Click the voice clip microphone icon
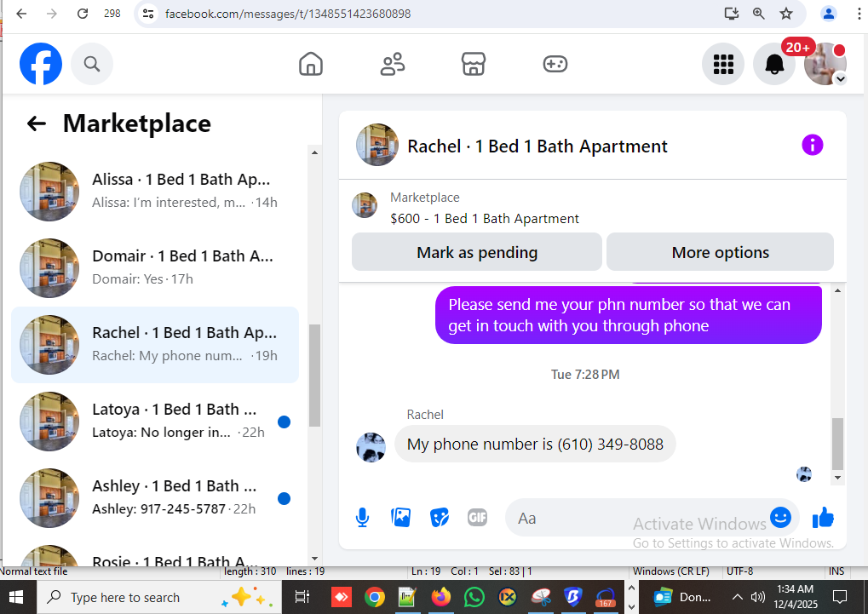Image resolution: width=868 pixels, height=614 pixels. pyautogui.click(x=363, y=518)
